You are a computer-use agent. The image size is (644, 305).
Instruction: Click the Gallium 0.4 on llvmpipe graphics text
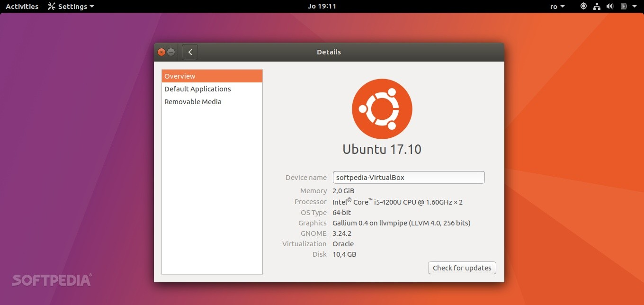pyautogui.click(x=402, y=223)
